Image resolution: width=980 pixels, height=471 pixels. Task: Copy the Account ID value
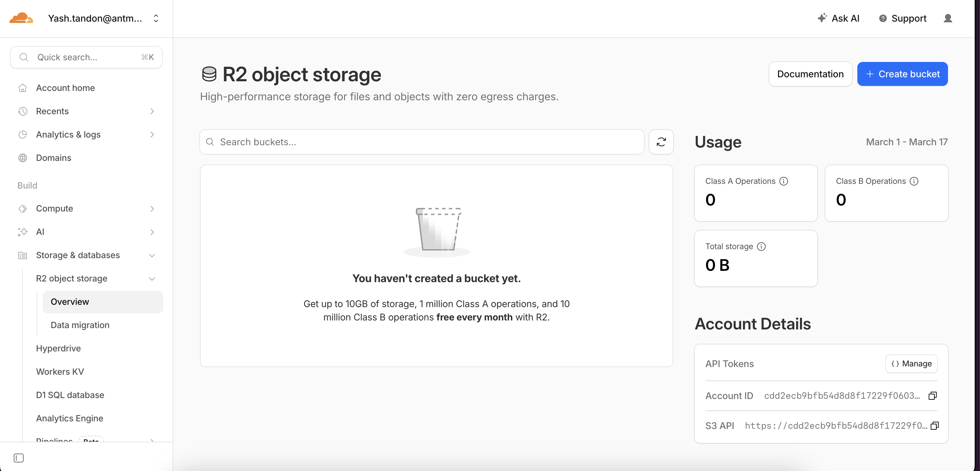(x=932, y=396)
